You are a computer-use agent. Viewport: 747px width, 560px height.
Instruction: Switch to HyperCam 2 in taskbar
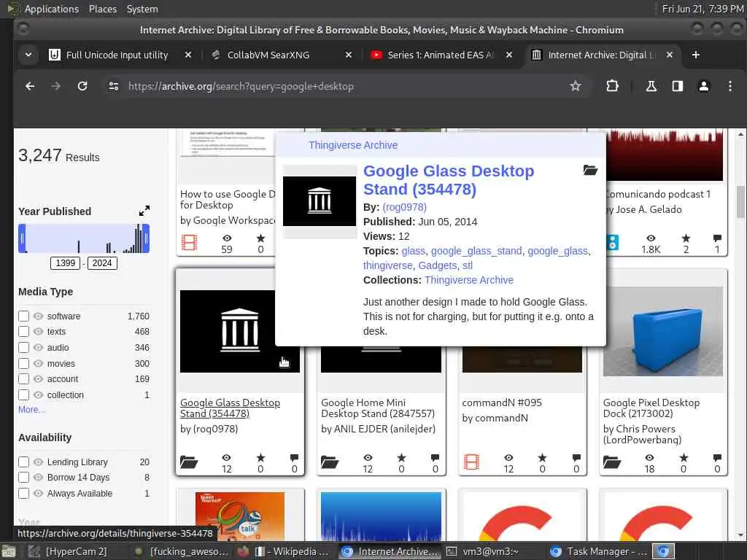76,551
